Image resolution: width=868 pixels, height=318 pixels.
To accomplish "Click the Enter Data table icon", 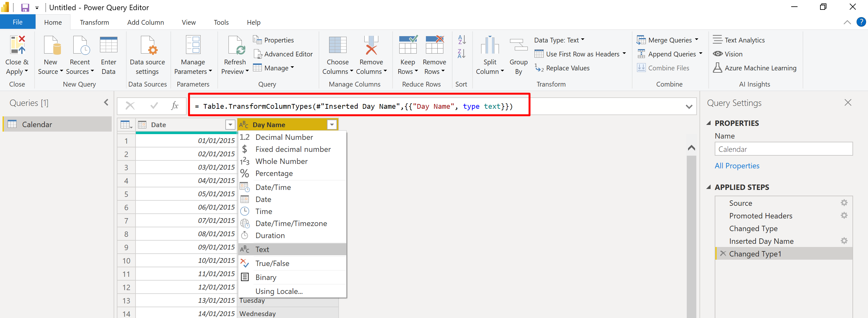I will (x=109, y=45).
